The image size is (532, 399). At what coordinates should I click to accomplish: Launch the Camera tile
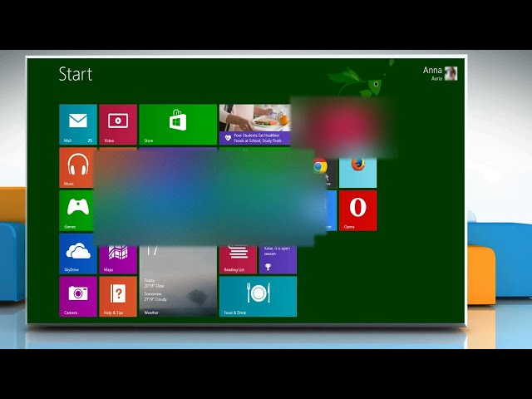coord(78,297)
